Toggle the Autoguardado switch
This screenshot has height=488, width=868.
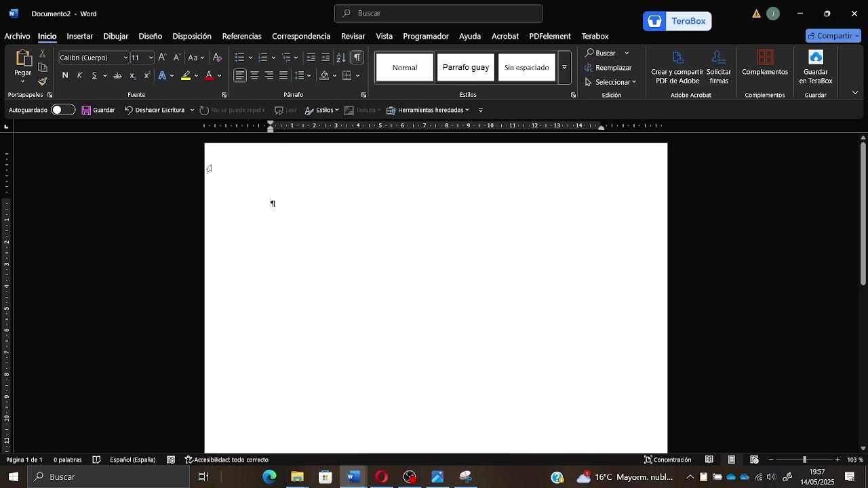pyautogui.click(x=63, y=110)
